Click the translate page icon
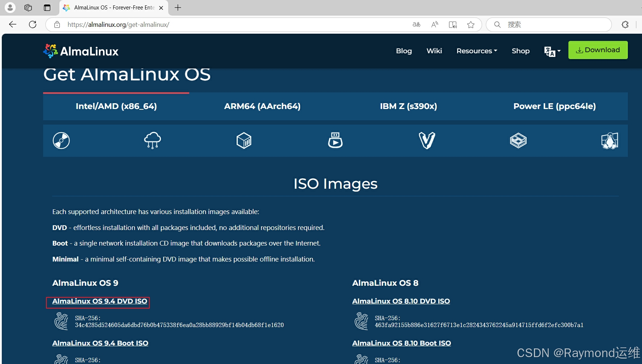Viewport: 642px width, 364px height. 417,25
